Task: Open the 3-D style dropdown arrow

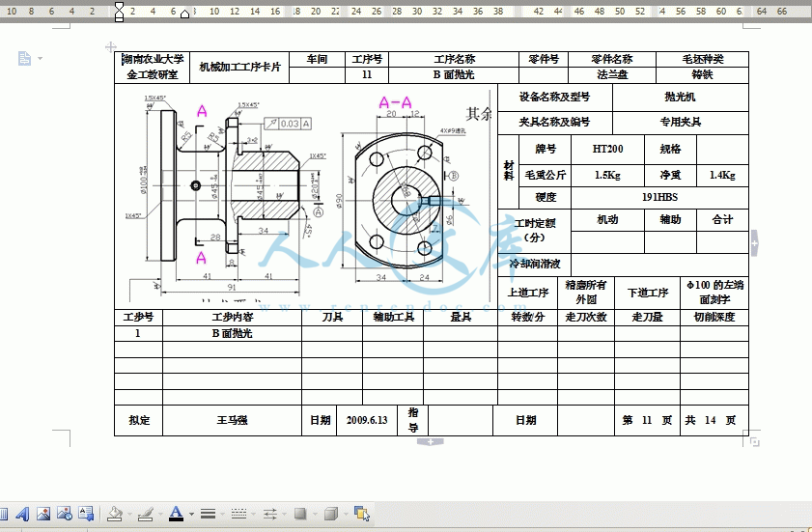Action: click(346, 515)
